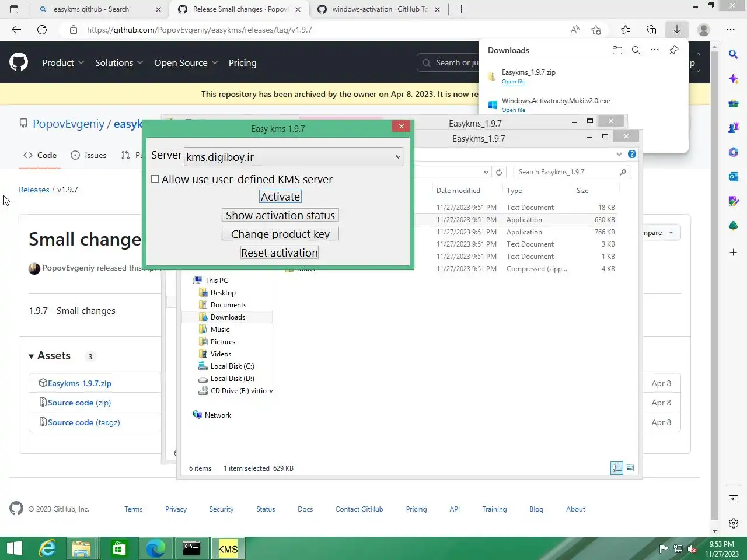Expand the Solutions menu on GitHub
This screenshot has width=747, height=560.
119,63
